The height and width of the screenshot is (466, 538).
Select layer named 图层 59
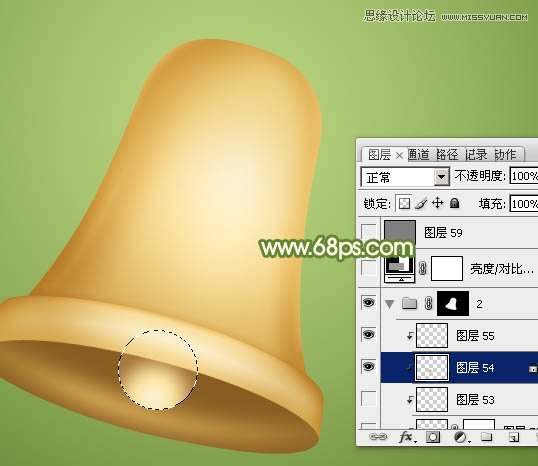443,233
